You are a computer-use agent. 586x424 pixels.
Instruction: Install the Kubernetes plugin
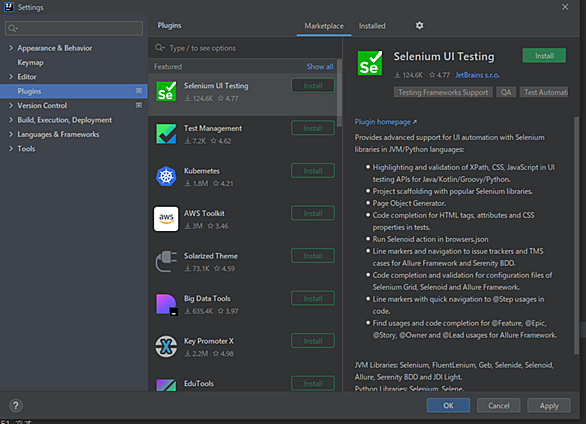click(x=313, y=171)
